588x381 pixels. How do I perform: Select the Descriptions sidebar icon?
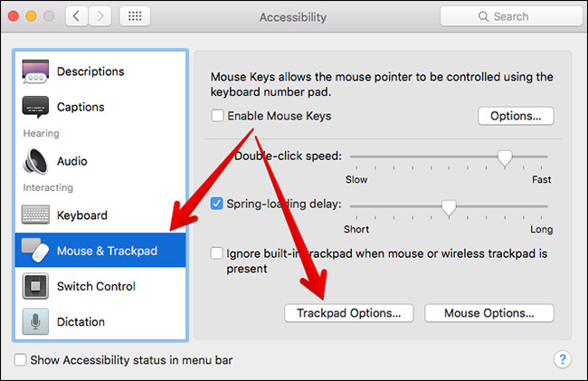pos(35,71)
